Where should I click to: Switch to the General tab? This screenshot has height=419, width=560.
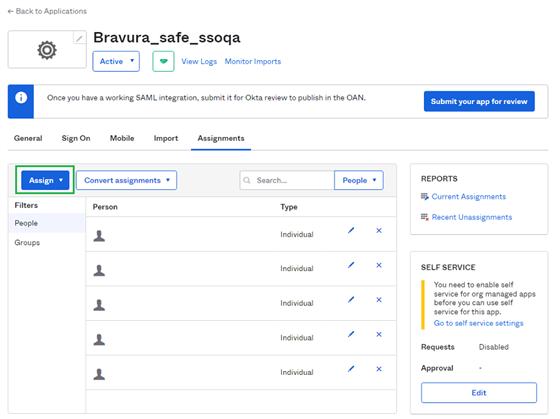28,138
